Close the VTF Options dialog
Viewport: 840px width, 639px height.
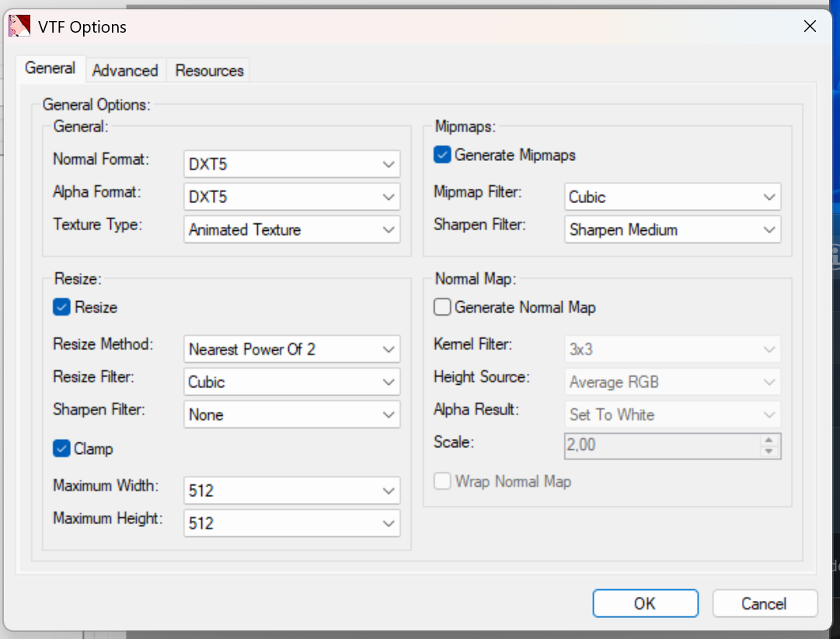[810, 26]
